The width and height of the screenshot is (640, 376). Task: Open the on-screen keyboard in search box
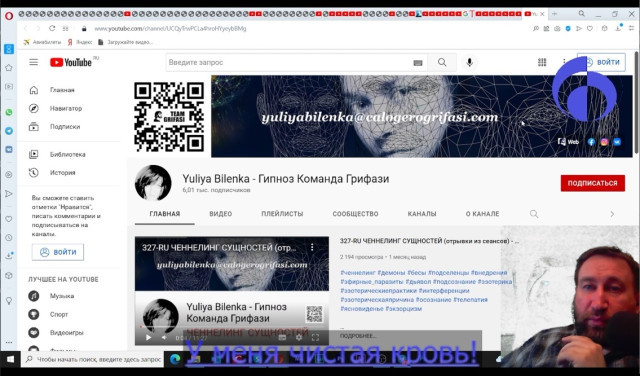point(418,63)
